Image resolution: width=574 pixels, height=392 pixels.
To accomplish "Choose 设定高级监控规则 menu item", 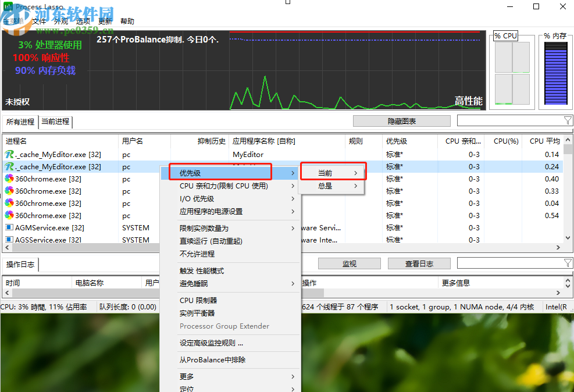I will [x=231, y=343].
